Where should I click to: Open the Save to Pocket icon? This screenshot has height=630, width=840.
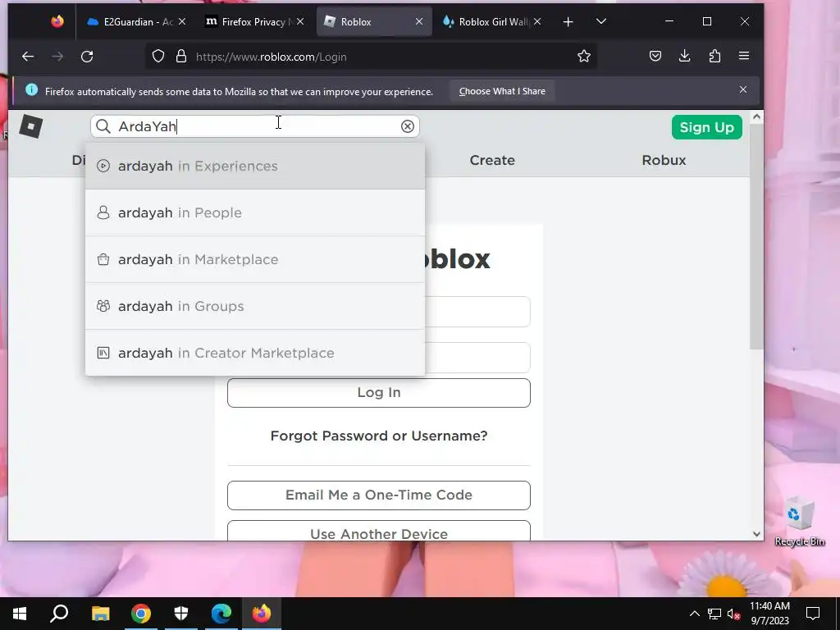(x=655, y=57)
